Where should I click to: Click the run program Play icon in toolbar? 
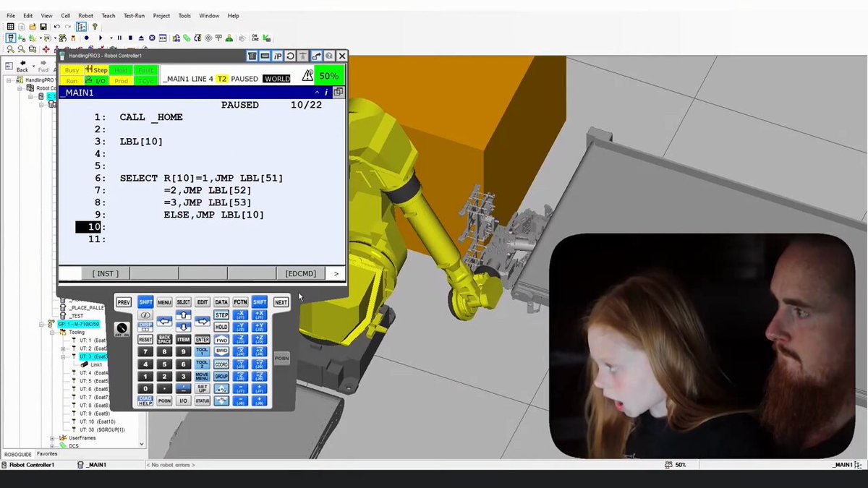coord(101,38)
